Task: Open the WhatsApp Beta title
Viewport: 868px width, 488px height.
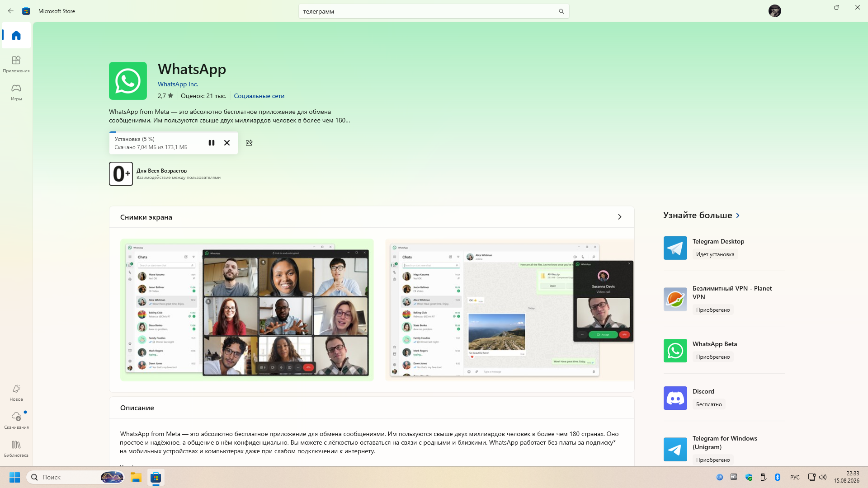Action: [715, 344]
